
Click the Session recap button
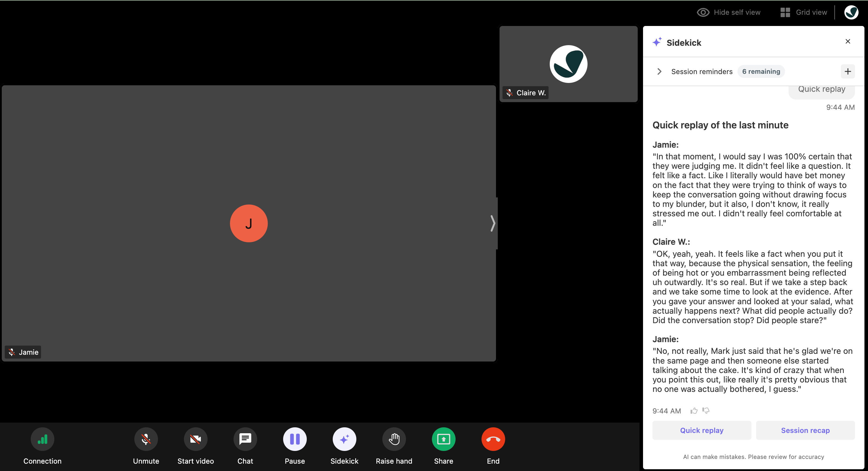pyautogui.click(x=805, y=430)
